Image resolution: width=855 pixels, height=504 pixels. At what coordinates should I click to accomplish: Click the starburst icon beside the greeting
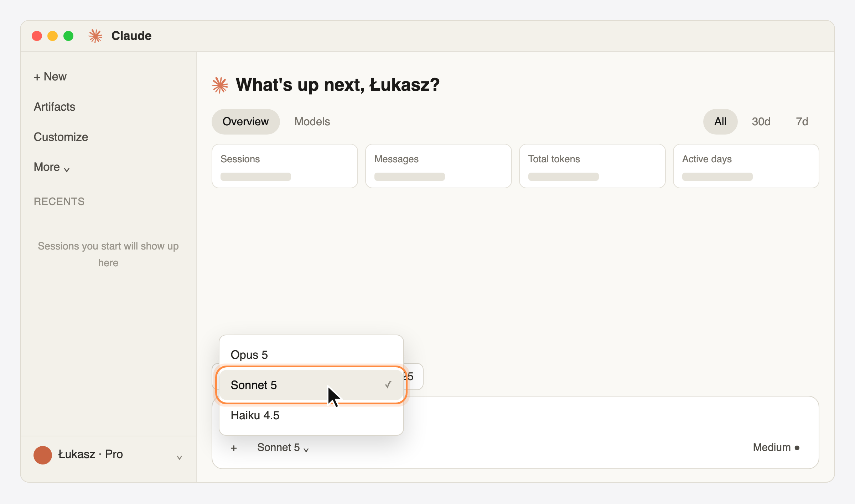click(220, 85)
